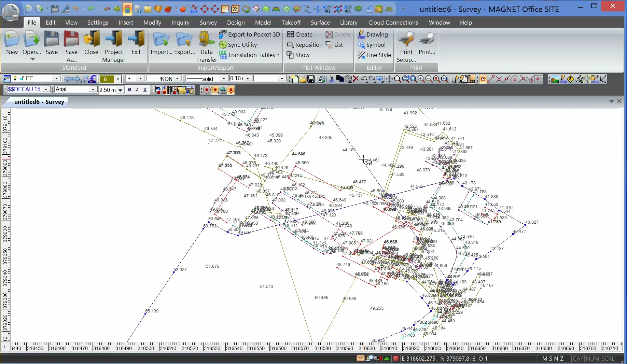This screenshot has width=627, height=364.
Task: Toggle italic text formatting
Action: [137, 89]
